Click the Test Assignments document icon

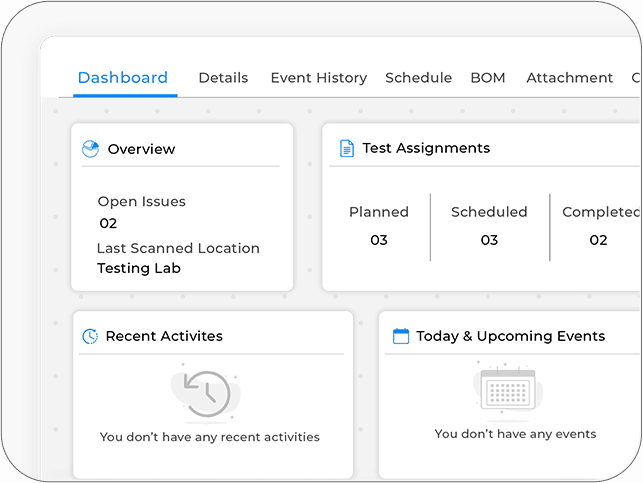pos(347,148)
